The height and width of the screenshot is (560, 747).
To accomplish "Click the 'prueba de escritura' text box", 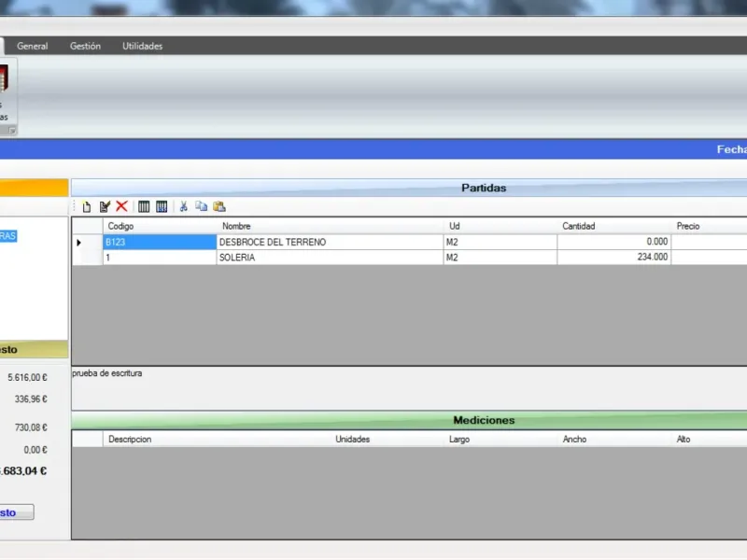I will tap(409, 388).
